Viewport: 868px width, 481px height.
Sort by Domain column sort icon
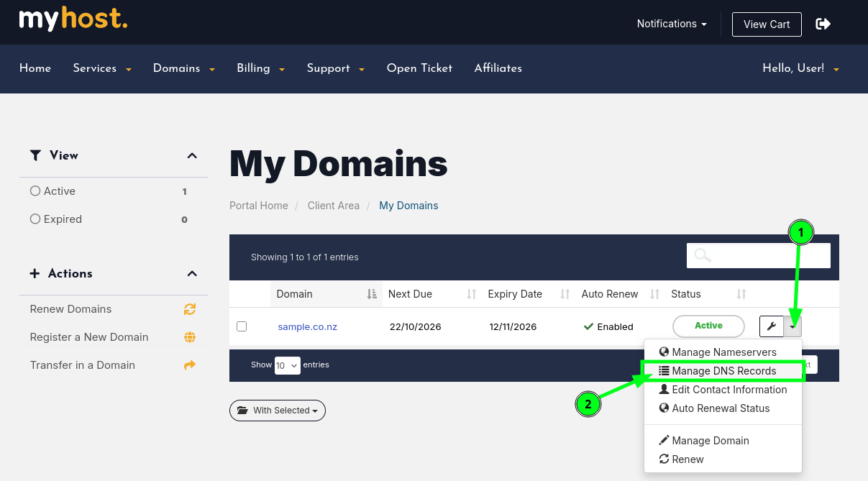[371, 294]
